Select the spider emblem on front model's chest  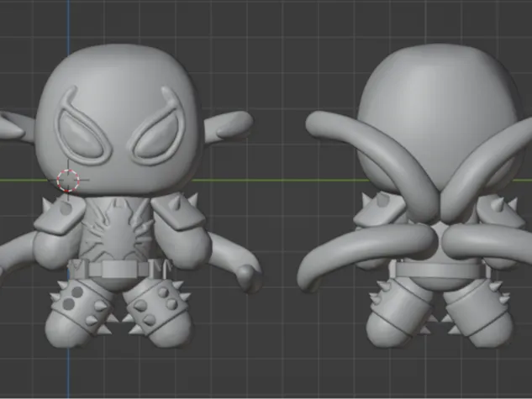coord(117,230)
